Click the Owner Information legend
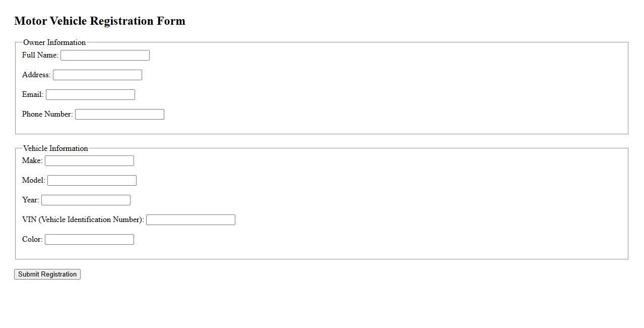The height and width of the screenshot is (328, 644). 54,42
